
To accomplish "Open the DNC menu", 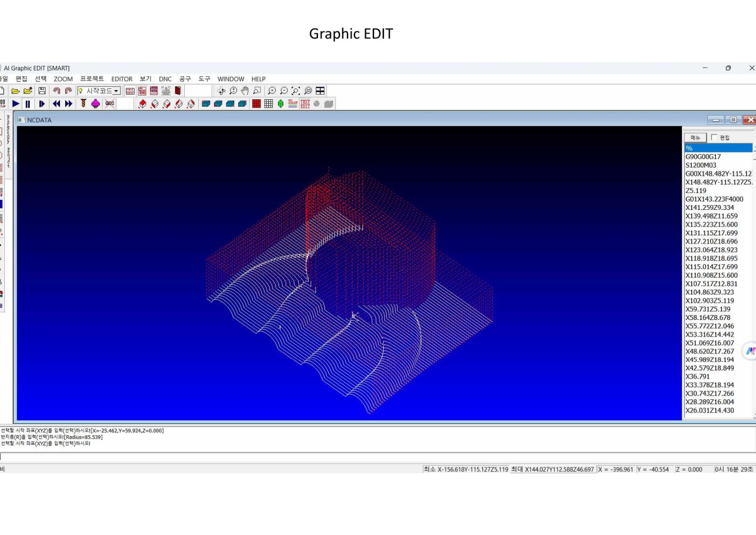I will click(165, 79).
